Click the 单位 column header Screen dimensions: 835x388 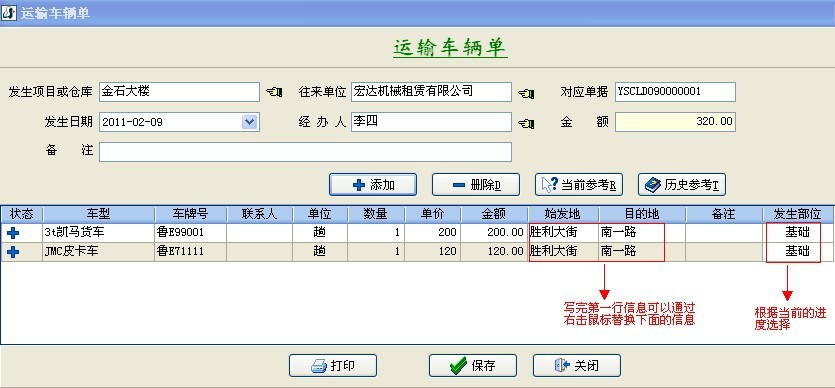tap(320, 214)
